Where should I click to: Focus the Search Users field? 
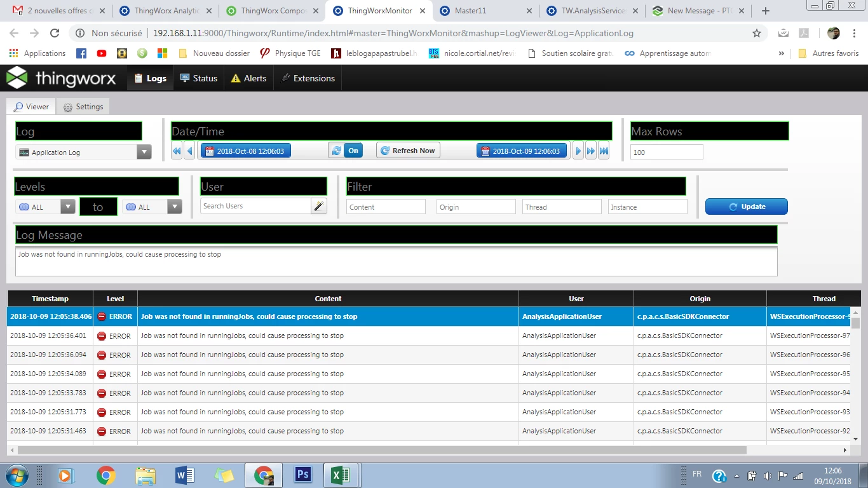click(255, 206)
